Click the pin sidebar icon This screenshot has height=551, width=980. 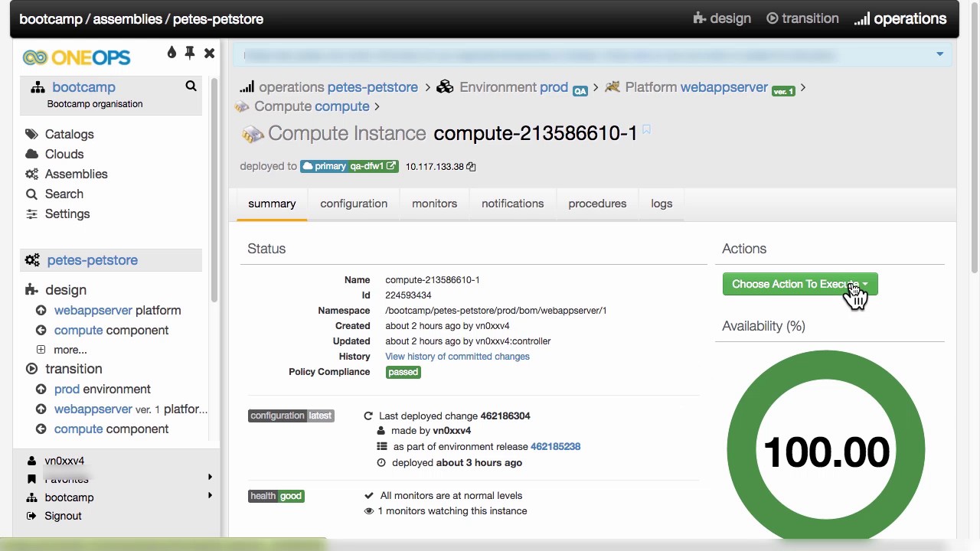click(190, 53)
